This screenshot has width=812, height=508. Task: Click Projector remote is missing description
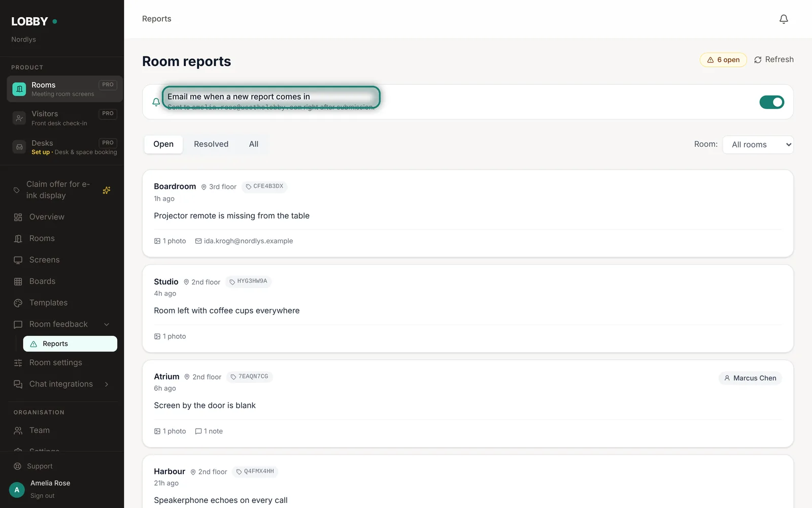(x=231, y=216)
